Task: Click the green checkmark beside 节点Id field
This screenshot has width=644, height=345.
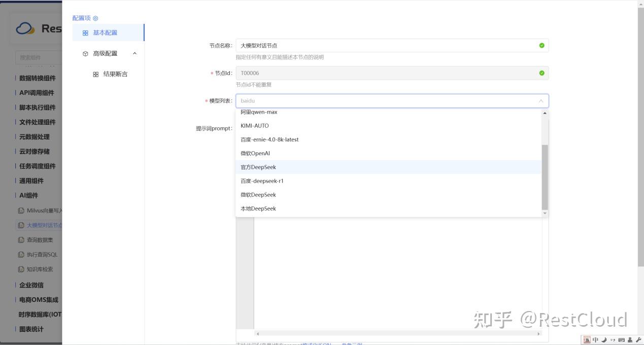Action: 541,73
